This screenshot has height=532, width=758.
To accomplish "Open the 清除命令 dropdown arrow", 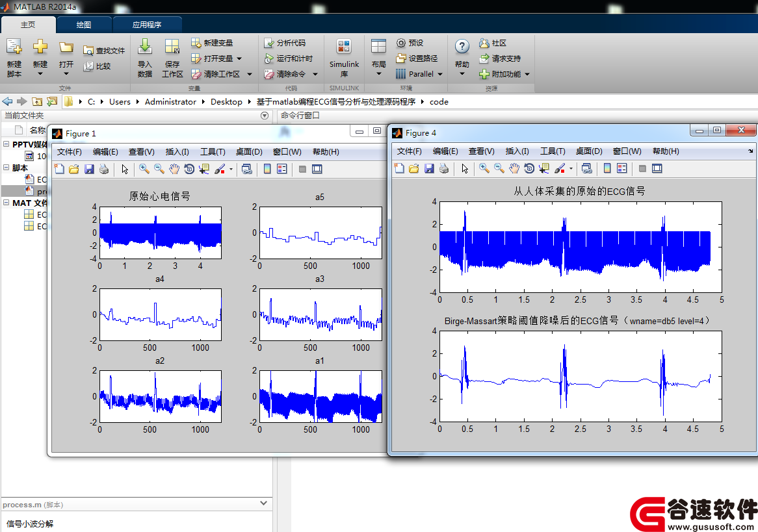I will 315,74.
